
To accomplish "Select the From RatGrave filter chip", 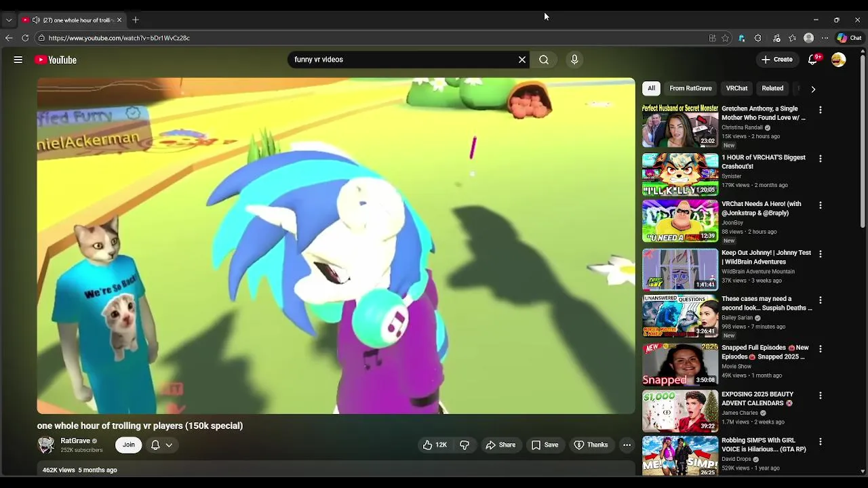I will tap(690, 88).
